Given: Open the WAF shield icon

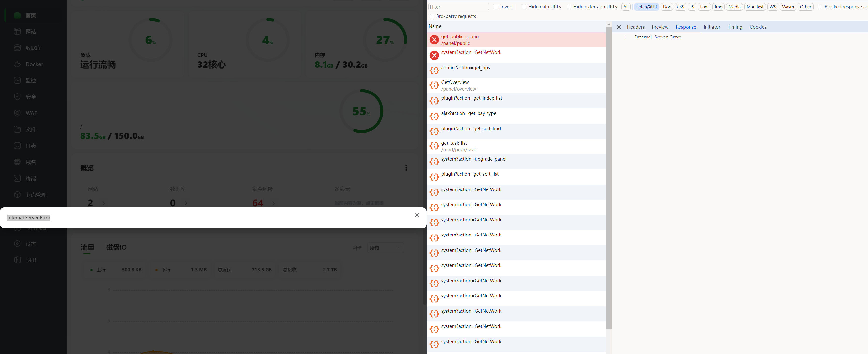Looking at the screenshot, I should [17, 113].
